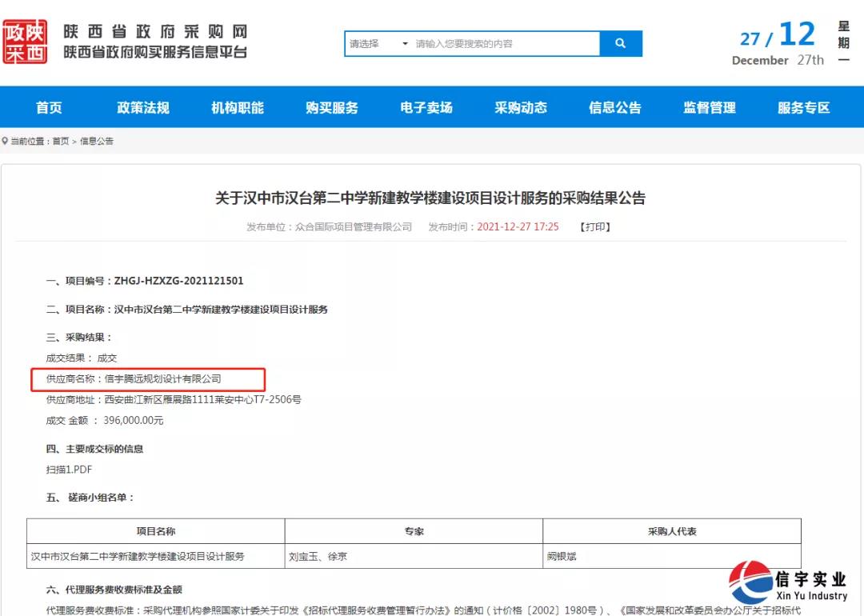Click the 【打印】 print link
The image size is (864, 616).
point(594,227)
